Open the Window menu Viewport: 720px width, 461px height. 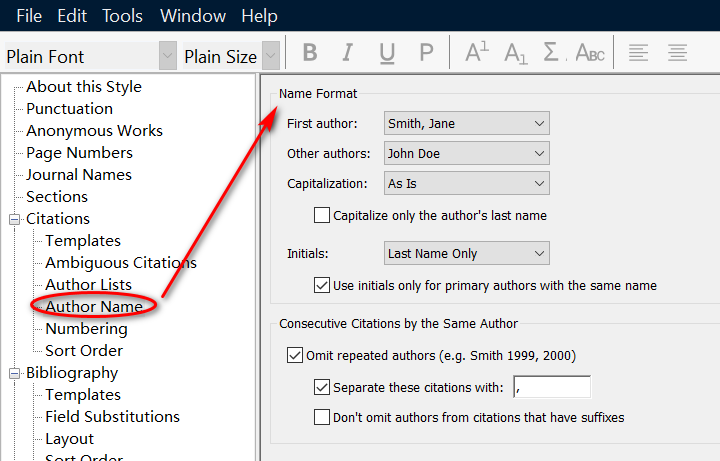tap(192, 16)
